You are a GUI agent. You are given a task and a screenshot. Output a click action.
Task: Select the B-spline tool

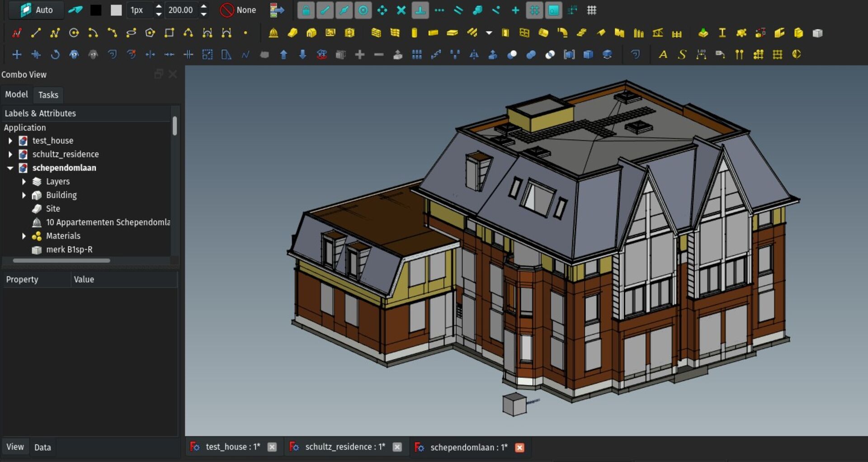point(188,33)
